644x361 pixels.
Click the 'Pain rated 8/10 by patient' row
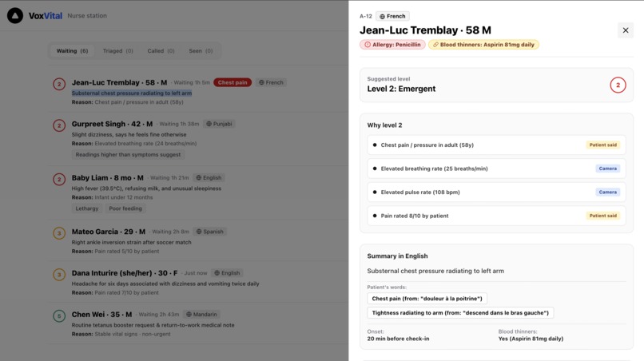pos(496,216)
